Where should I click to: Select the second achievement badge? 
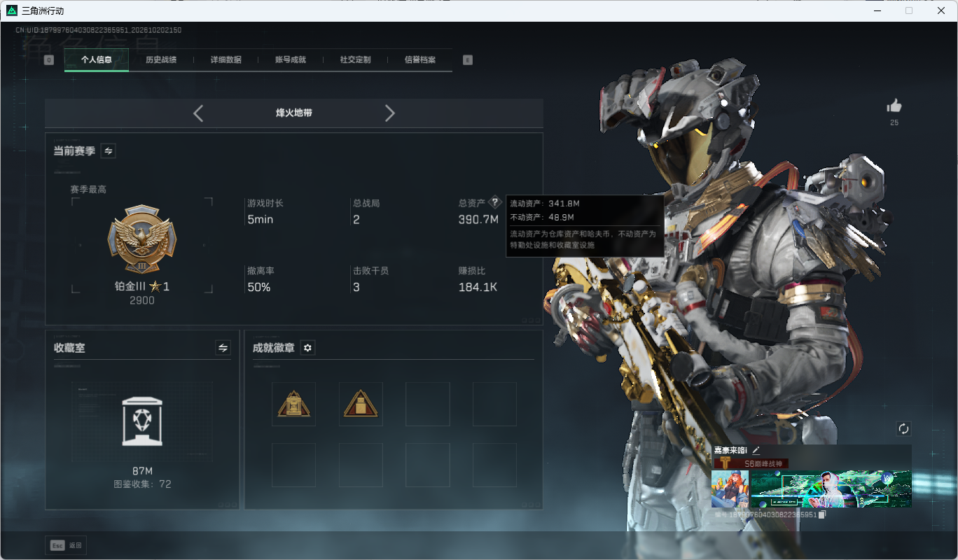[361, 404]
